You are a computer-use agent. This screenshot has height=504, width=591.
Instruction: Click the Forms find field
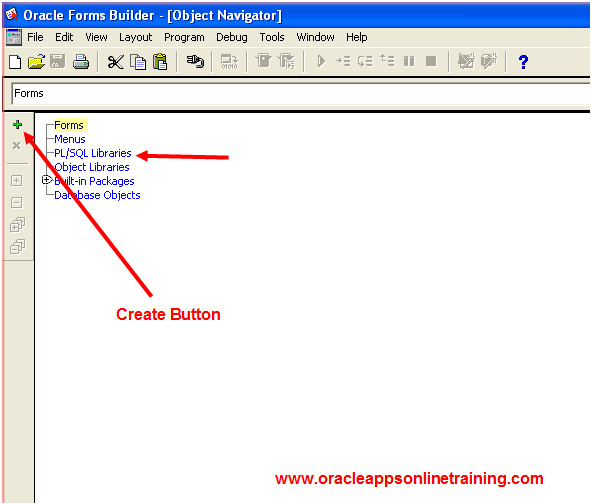pos(300,93)
